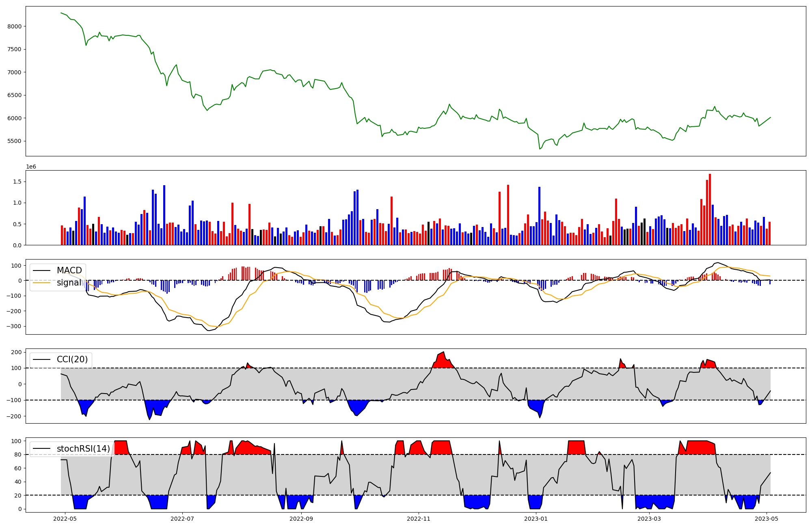Click the 2022-05 date tick label
Image resolution: width=812 pixels, height=528 pixels.
(x=65, y=519)
